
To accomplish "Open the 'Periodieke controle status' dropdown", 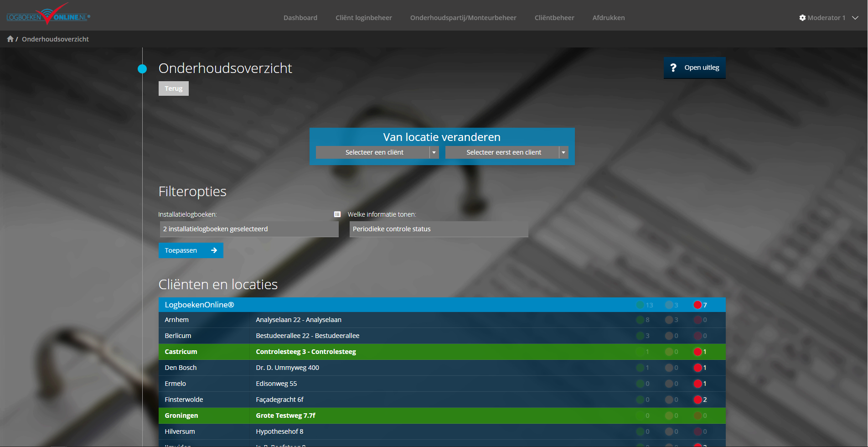I will (x=439, y=229).
